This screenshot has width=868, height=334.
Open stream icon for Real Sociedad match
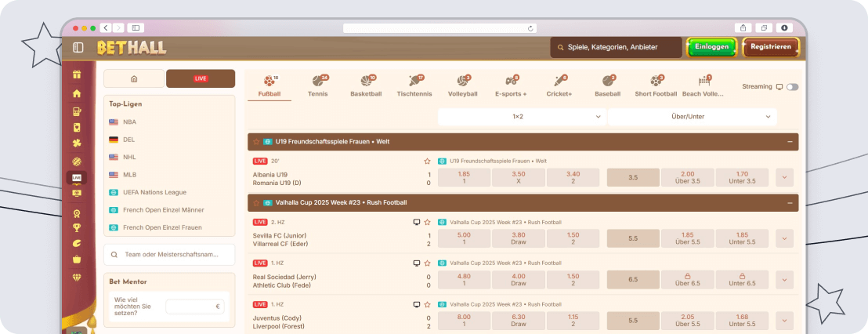(417, 263)
